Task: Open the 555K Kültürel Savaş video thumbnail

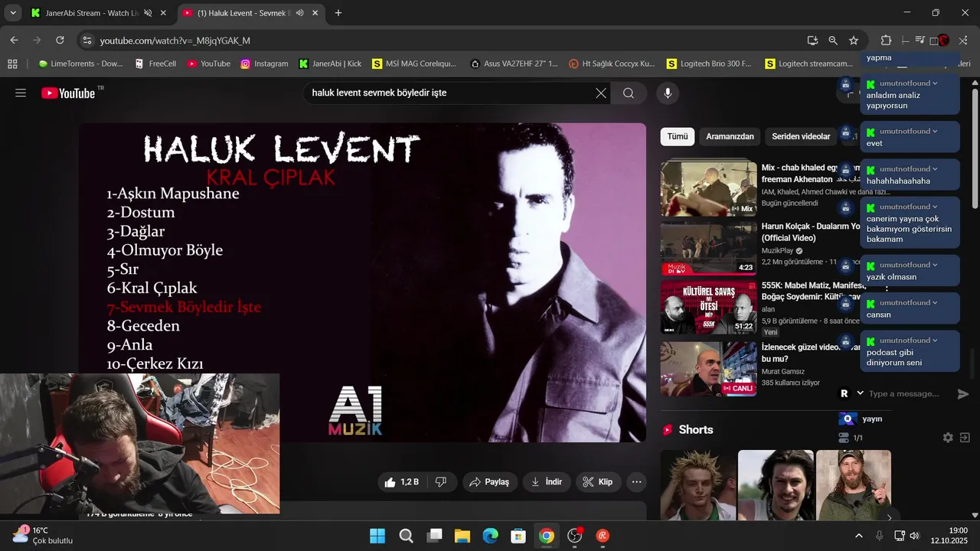Action: (x=708, y=306)
